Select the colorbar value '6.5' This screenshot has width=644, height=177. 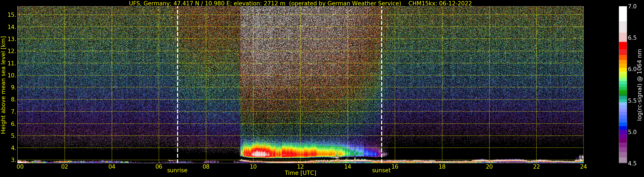[x=632, y=38]
